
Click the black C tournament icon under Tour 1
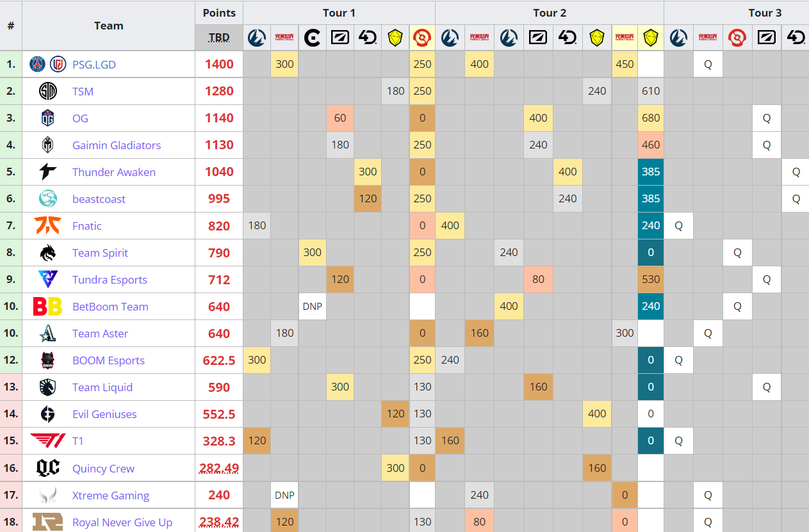(313, 38)
